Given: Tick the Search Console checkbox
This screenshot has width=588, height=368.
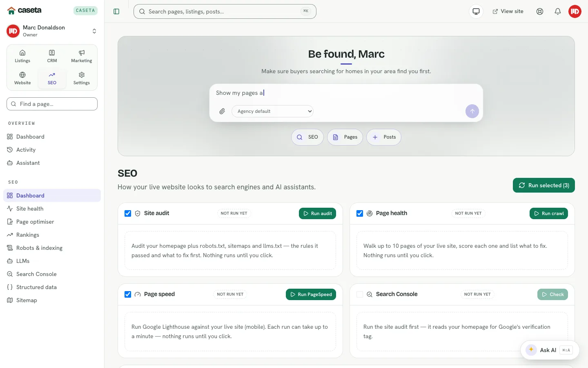Looking at the screenshot, I should pos(360,294).
